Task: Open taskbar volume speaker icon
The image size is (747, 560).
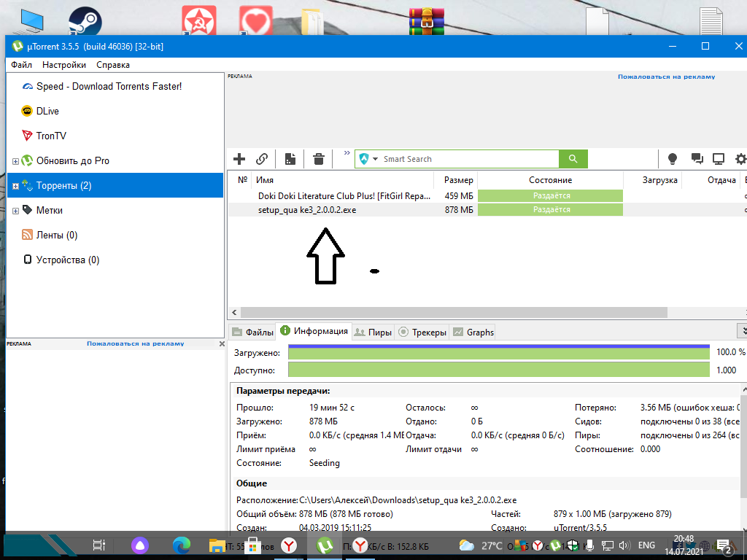Action: 624,545
